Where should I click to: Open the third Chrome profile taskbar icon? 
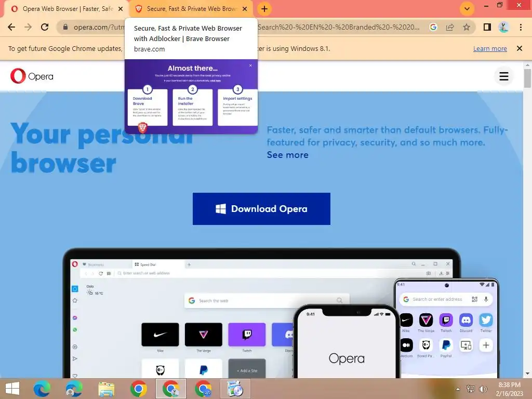(x=203, y=389)
